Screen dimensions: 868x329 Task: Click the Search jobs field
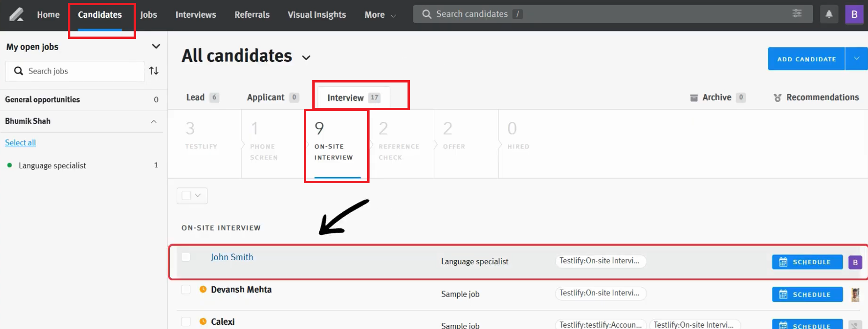point(75,71)
